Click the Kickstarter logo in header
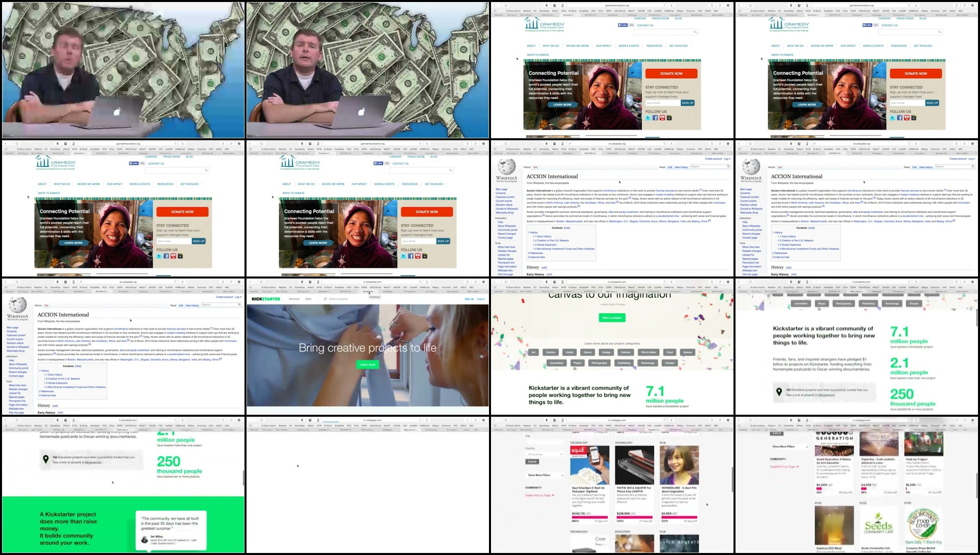The height and width of the screenshot is (555, 980). [266, 299]
